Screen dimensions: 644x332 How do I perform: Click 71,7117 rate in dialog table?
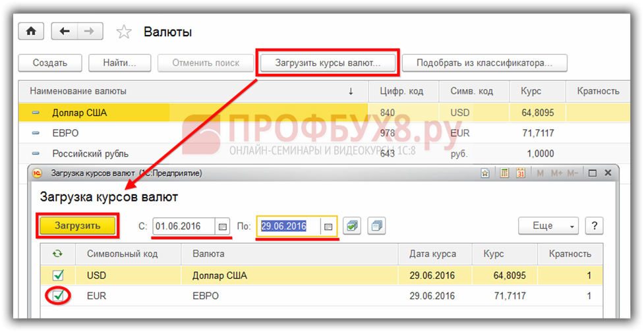click(505, 296)
